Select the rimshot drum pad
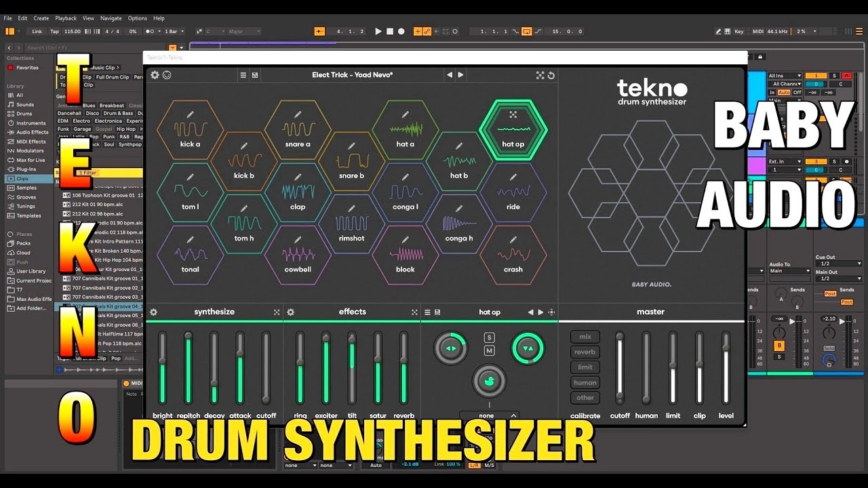868x488 pixels. (351, 224)
